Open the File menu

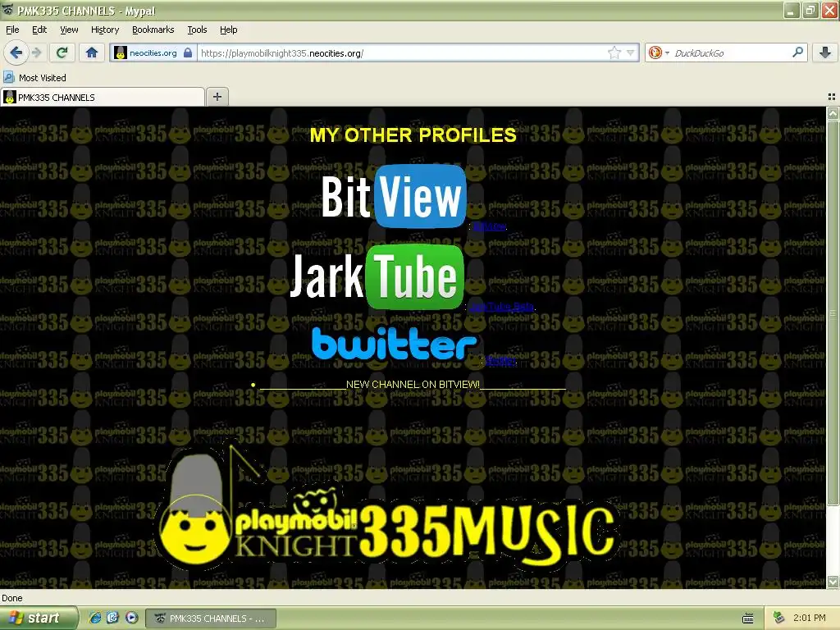pos(12,30)
